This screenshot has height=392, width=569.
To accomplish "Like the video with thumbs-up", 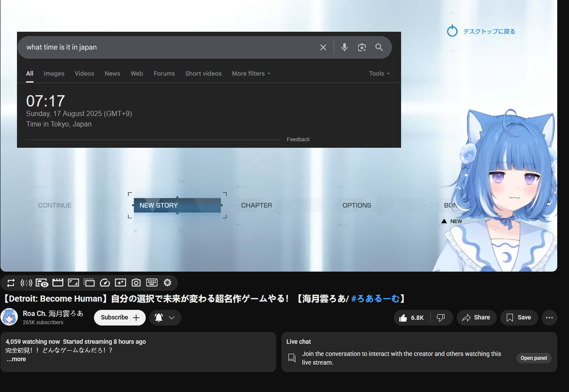I will [x=412, y=318].
